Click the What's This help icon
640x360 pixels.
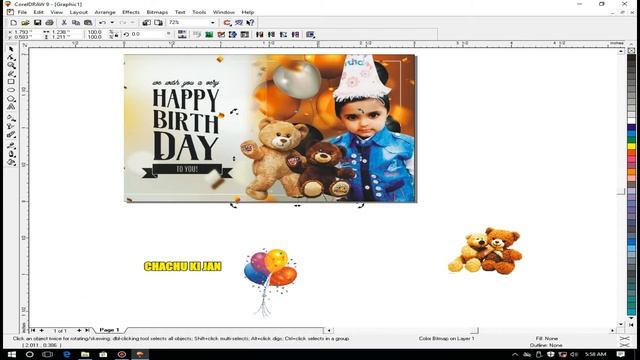tap(250, 22)
